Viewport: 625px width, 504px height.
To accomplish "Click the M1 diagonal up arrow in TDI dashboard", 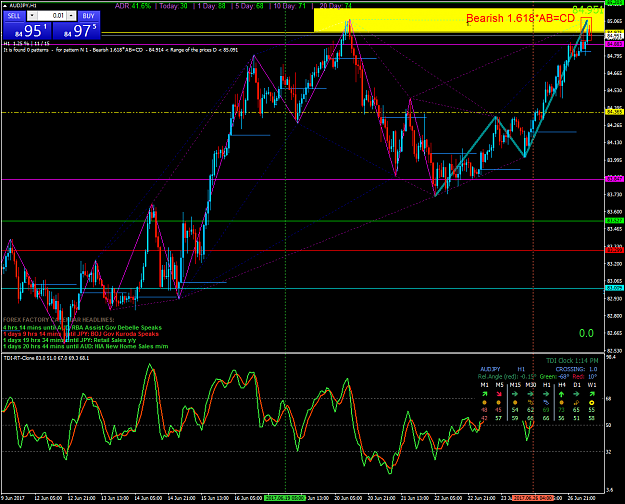I will (x=484, y=394).
